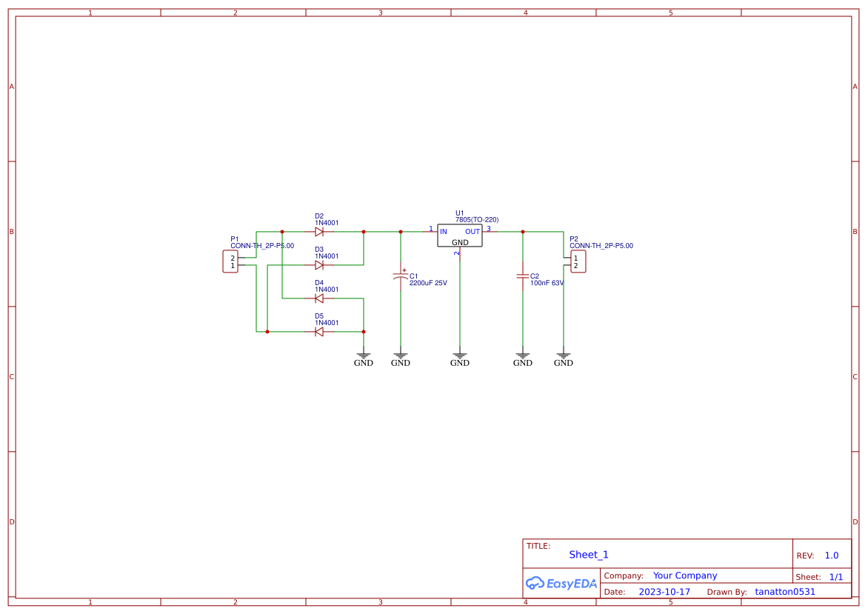The image size is (868, 614).
Task: Click the tanatton0531 drawn-by name
Action: [x=785, y=591]
